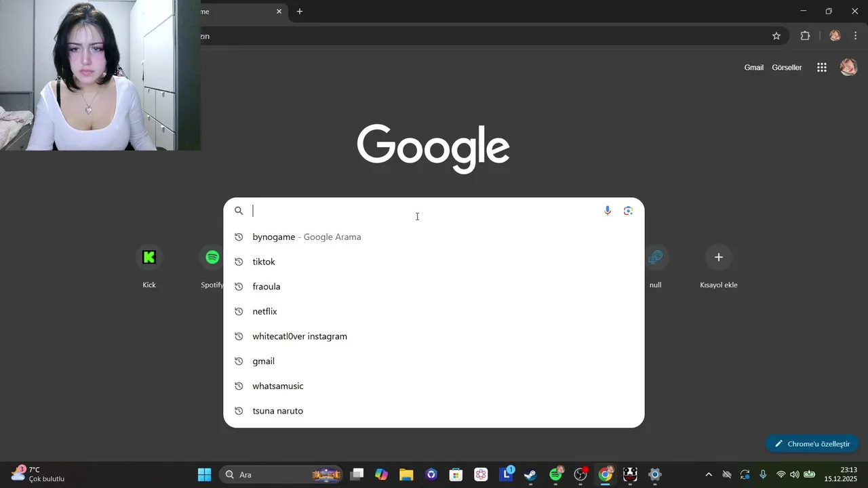This screenshot has height=488, width=868.
Task: Open the clock and date 15.12.2025
Action: point(841,474)
